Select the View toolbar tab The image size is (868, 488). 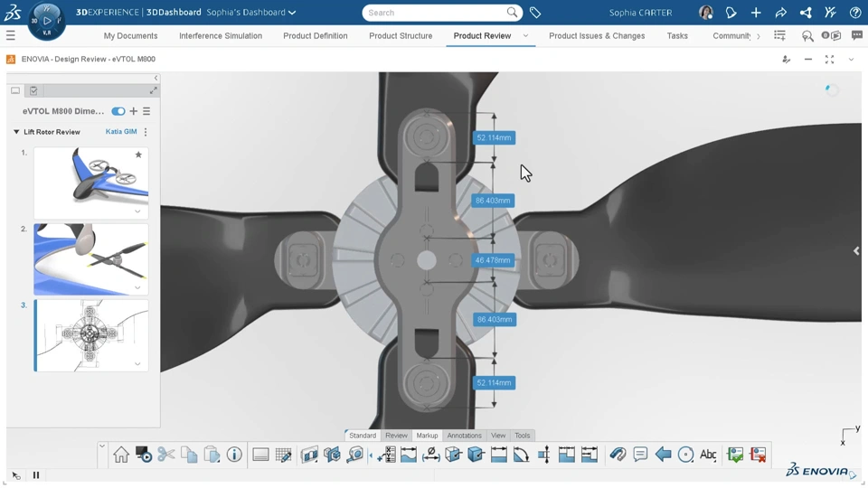(x=498, y=436)
